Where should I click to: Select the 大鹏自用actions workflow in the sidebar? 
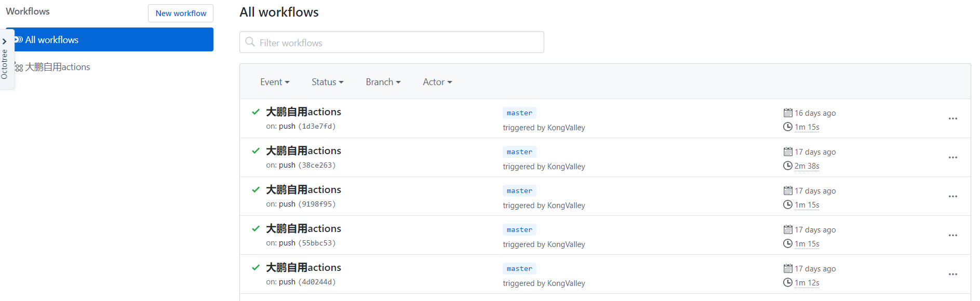[x=58, y=67]
